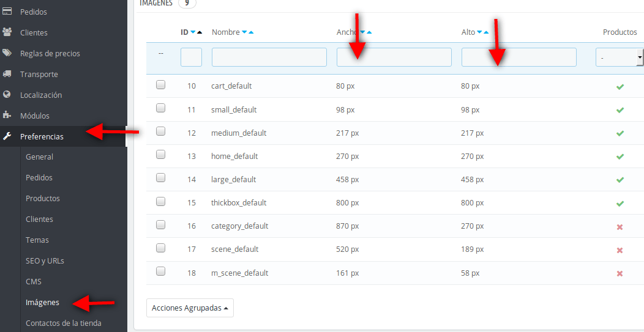Image resolution: width=644 pixels, height=332 pixels.
Task: Select checkbox for category_default row
Action: pos(160,224)
